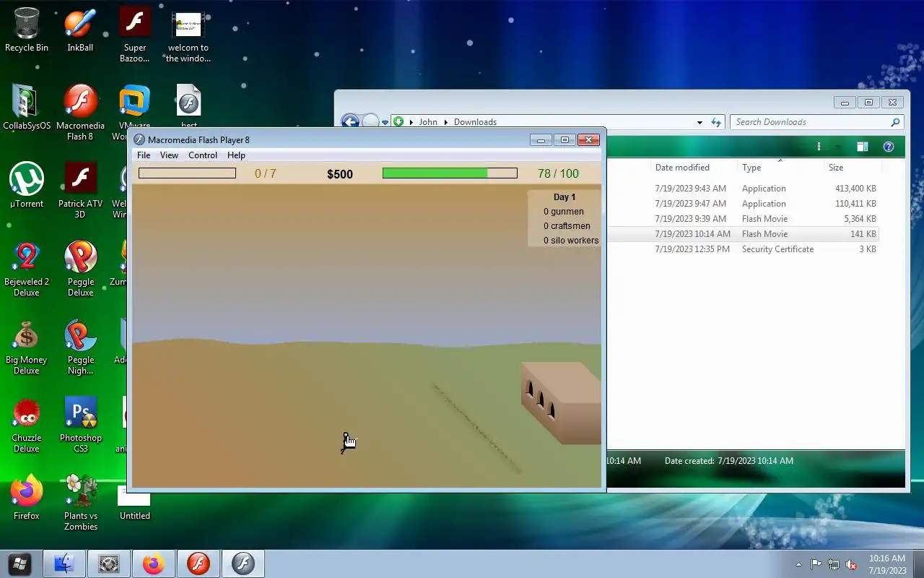Toggle the Explorer preview pane button
The image size is (924, 578).
pos(862,147)
